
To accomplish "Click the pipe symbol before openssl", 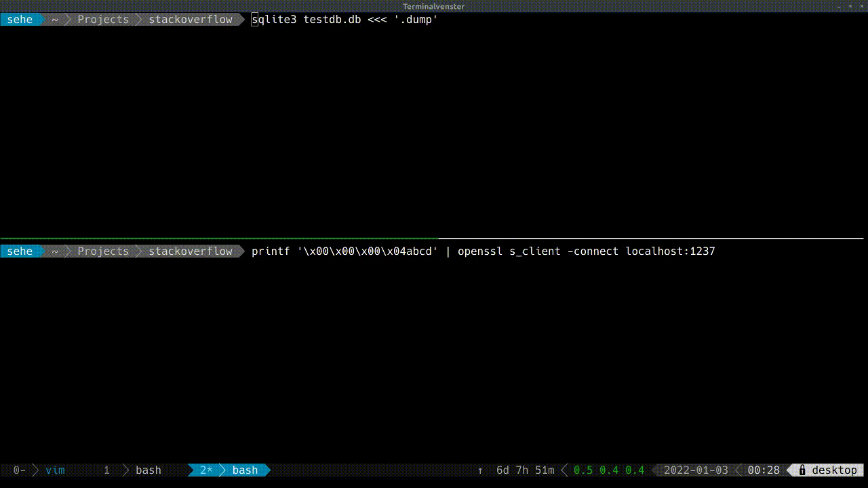I will (448, 251).
